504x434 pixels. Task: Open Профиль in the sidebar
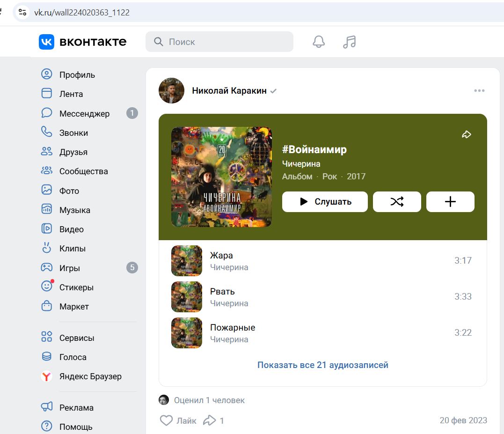coord(77,74)
